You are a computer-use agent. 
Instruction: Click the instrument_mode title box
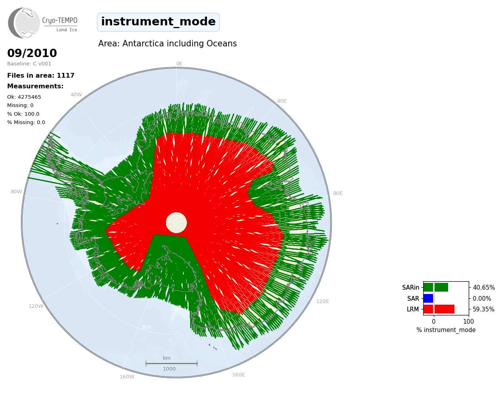158,22
